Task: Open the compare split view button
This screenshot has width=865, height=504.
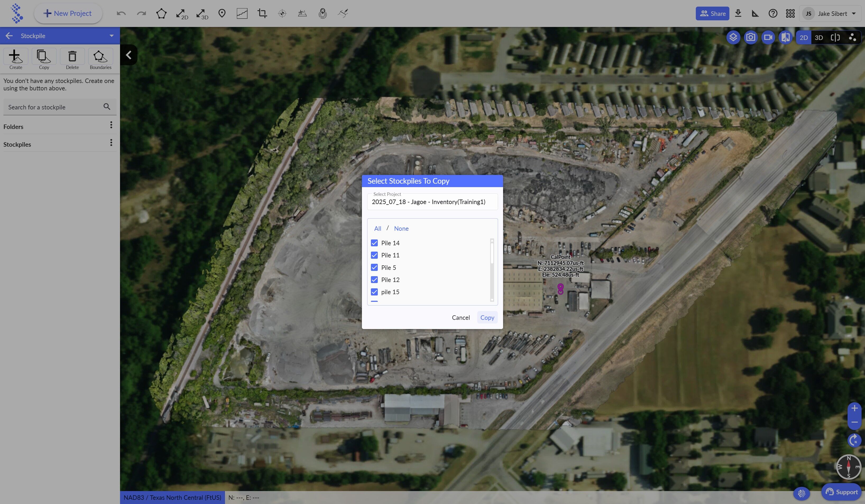Action: (786, 37)
